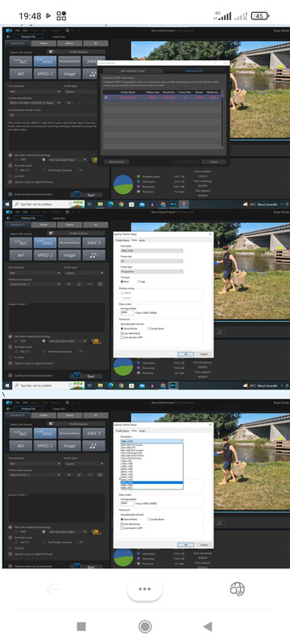This screenshot has width=290, height=644.
Task: Select the custom profile row in top screenshot table
Action: coord(162,97)
